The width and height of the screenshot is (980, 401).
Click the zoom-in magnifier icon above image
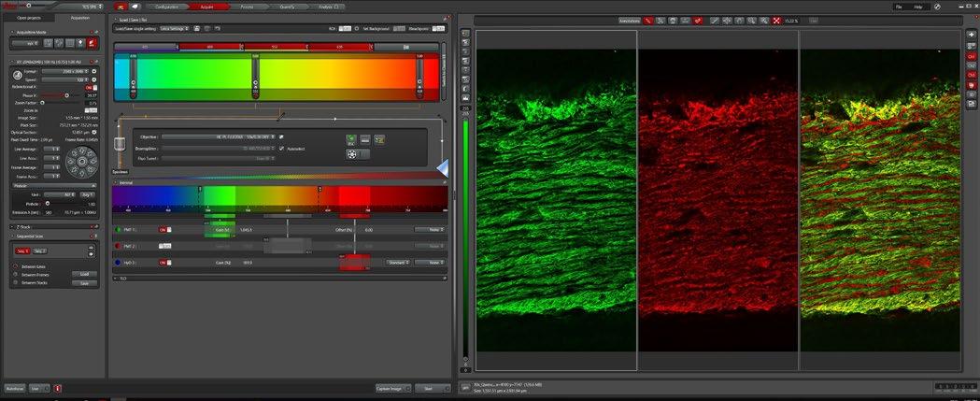coord(752,21)
